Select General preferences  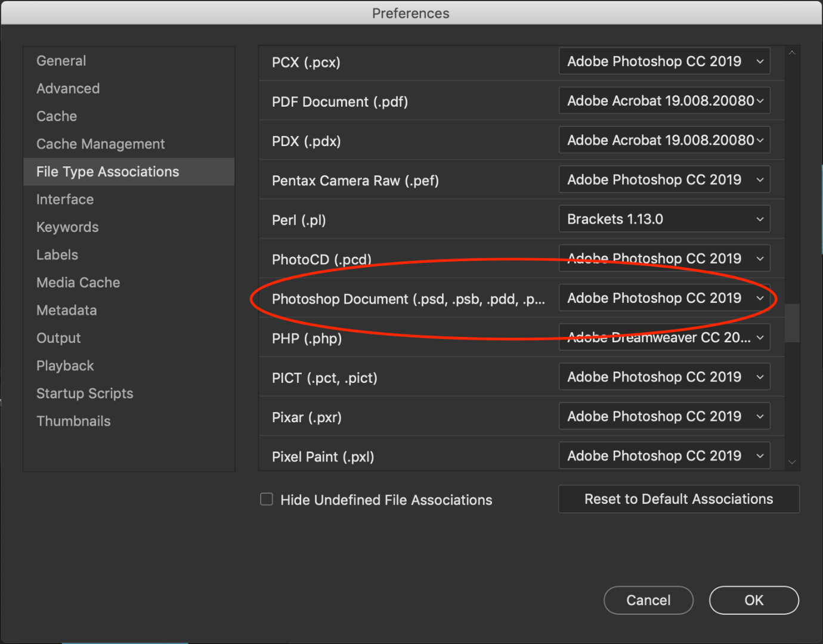click(x=61, y=60)
